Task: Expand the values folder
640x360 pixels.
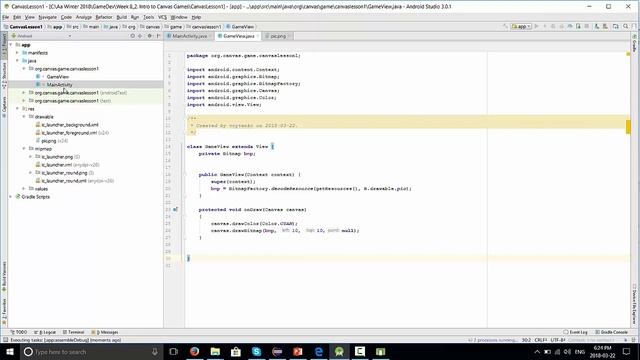Action: click(x=24, y=189)
